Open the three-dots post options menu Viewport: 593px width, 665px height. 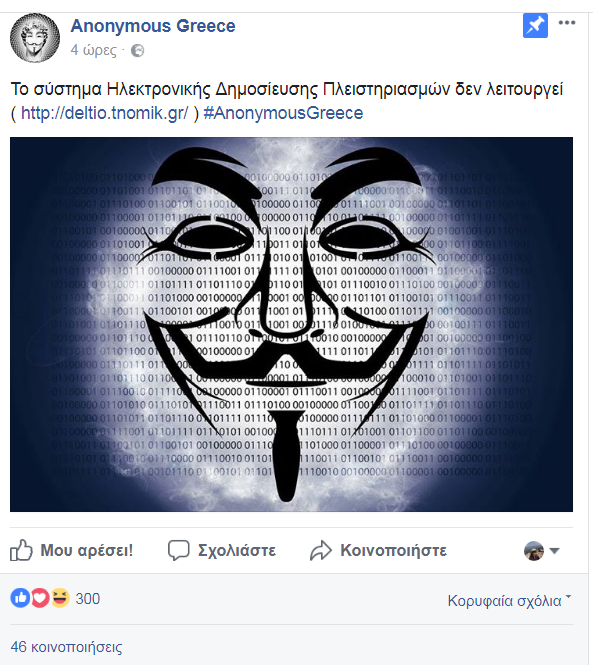click(567, 23)
